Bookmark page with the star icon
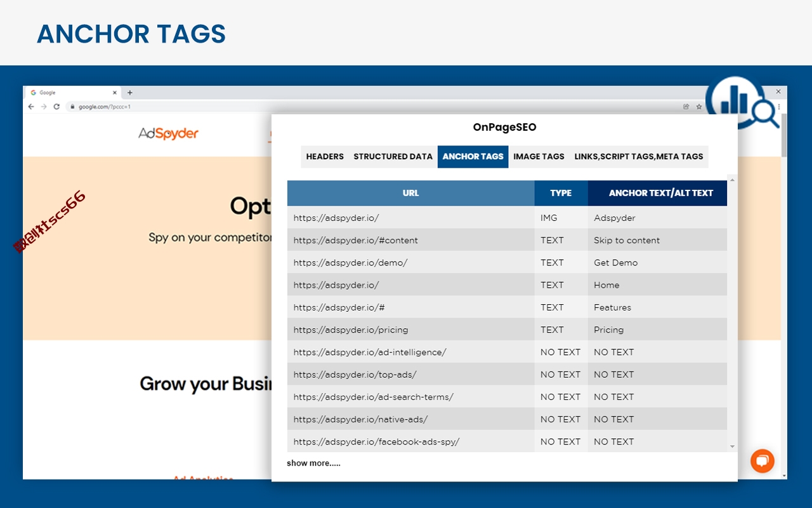 (699, 107)
